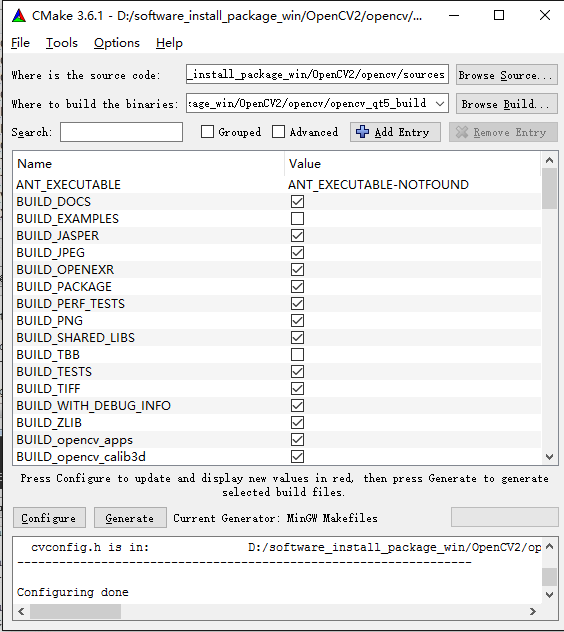This screenshot has height=632, width=564.
Task: Select the BUILD_JASPER entry name
Action: [x=58, y=235]
